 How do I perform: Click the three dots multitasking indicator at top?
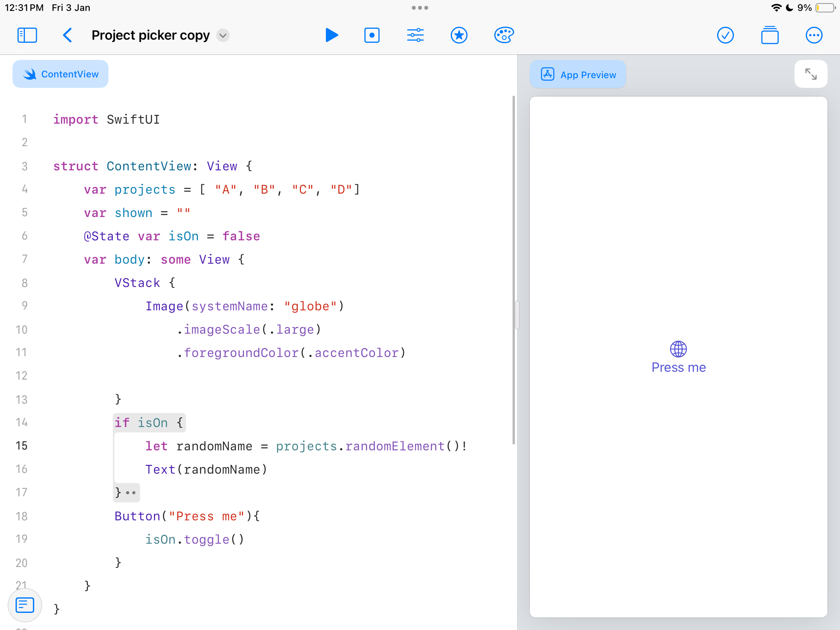pos(420,8)
